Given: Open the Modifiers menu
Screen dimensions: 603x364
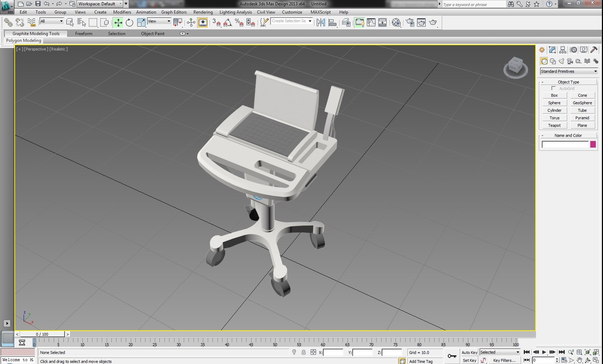Looking at the screenshot, I should coord(122,12).
